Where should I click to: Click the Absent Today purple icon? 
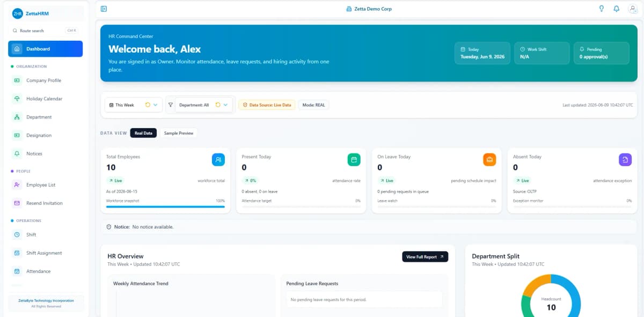pos(625,159)
